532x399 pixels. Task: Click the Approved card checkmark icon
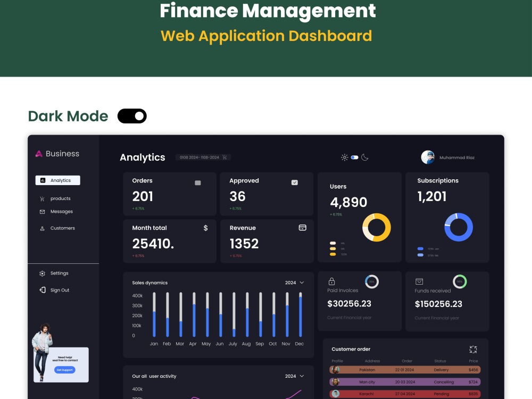295,182
